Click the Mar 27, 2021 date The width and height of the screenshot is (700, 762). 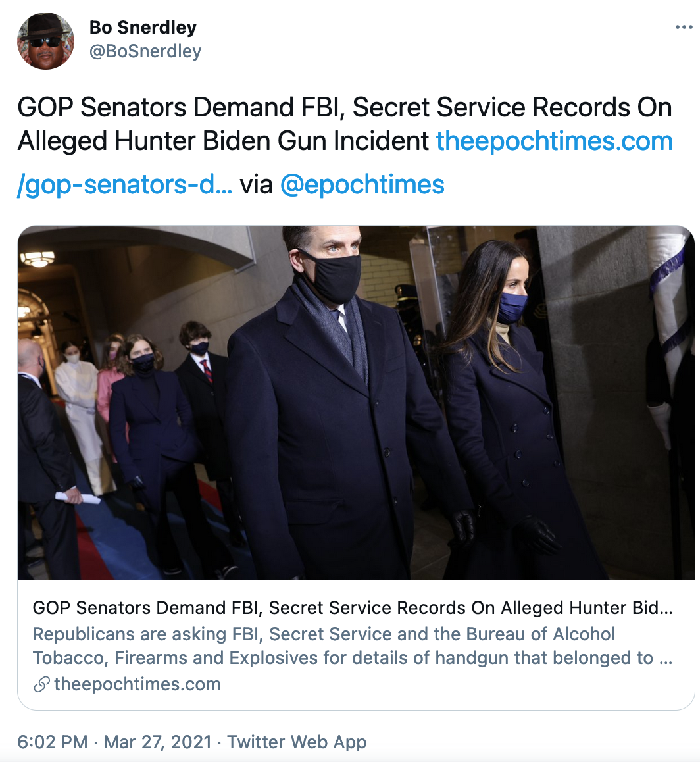point(158,742)
